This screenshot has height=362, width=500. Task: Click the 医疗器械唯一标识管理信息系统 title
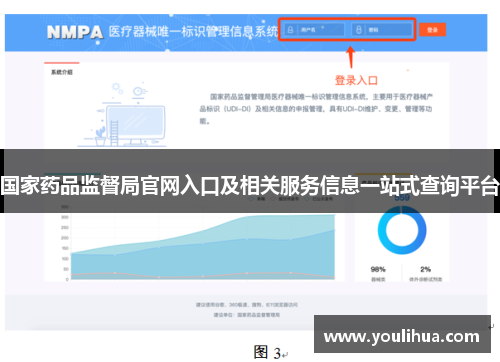point(193,32)
